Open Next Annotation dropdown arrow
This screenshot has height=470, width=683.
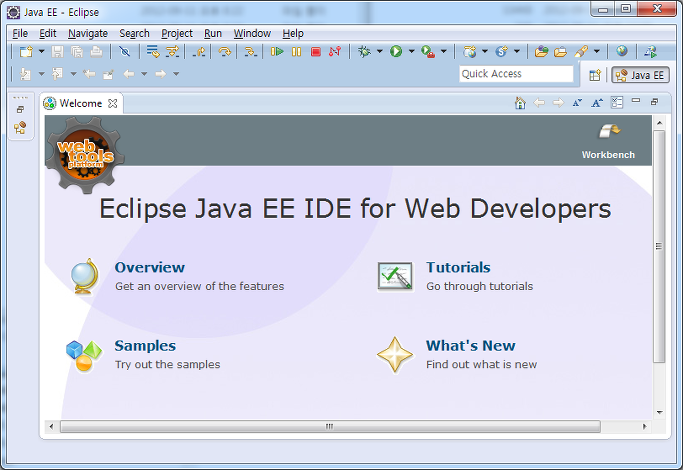click(x=41, y=74)
